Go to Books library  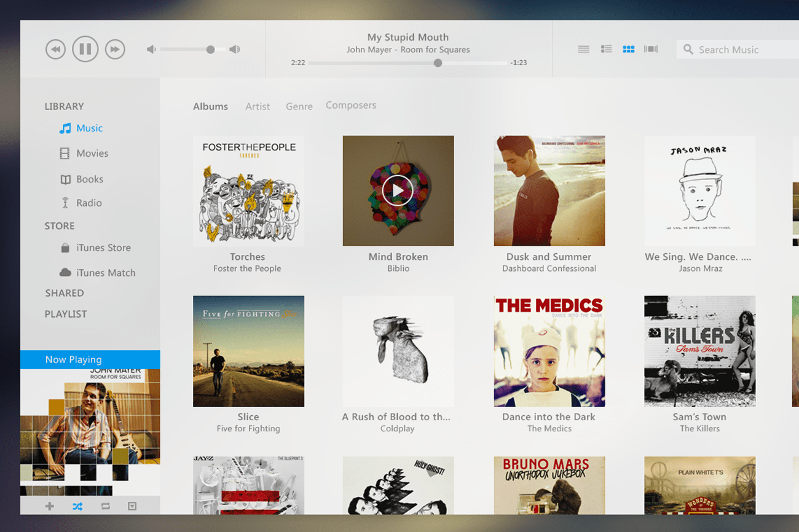pos(90,179)
